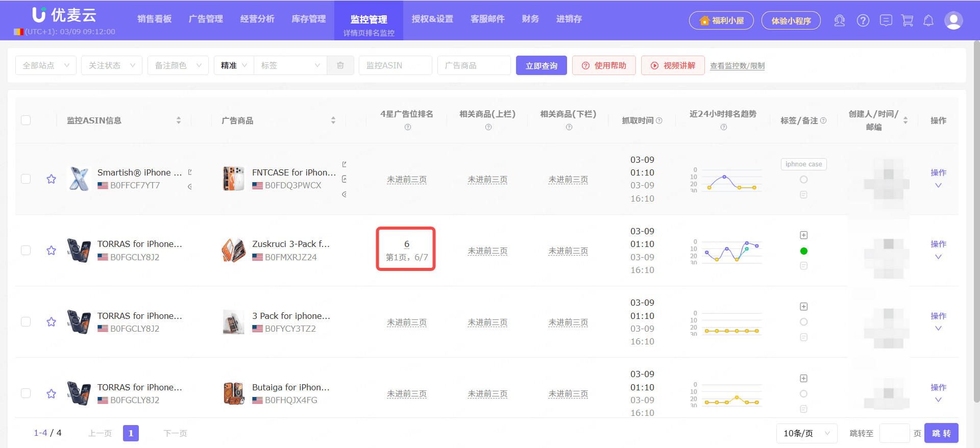Star the TORRAS row with Butaiga product
The width and height of the screenshot is (980, 448).
point(51,393)
